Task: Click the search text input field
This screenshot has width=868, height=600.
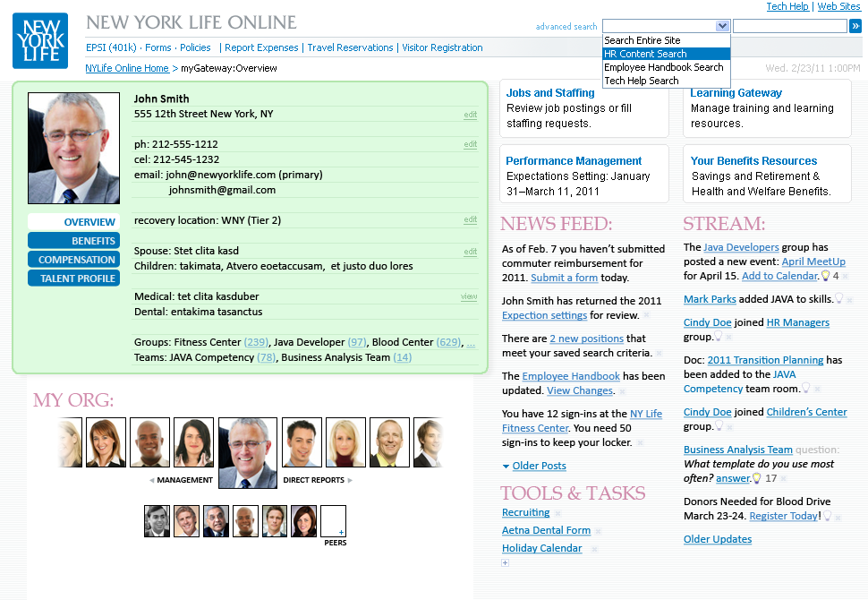Action: (x=790, y=26)
